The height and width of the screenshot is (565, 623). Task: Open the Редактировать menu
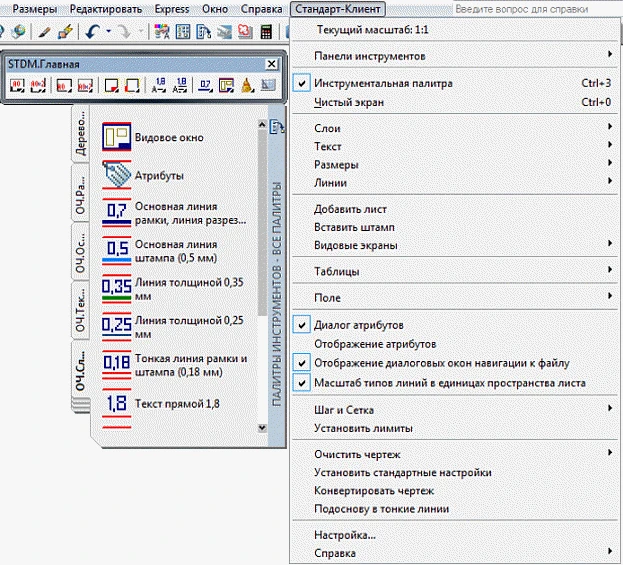pos(107,8)
